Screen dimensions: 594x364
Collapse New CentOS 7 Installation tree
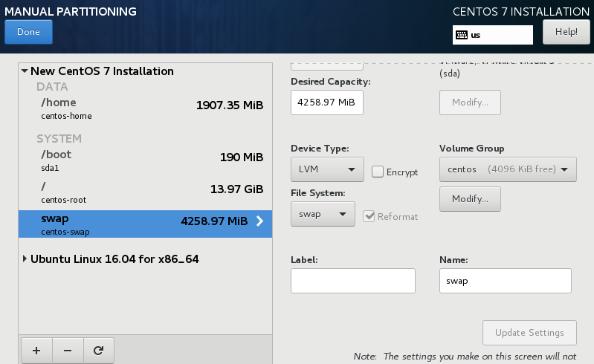[x=25, y=71]
